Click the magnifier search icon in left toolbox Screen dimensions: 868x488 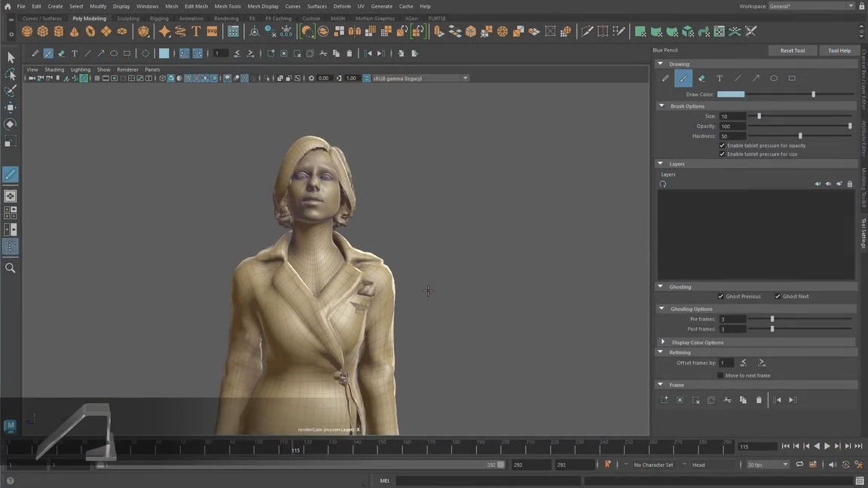pyautogui.click(x=11, y=268)
